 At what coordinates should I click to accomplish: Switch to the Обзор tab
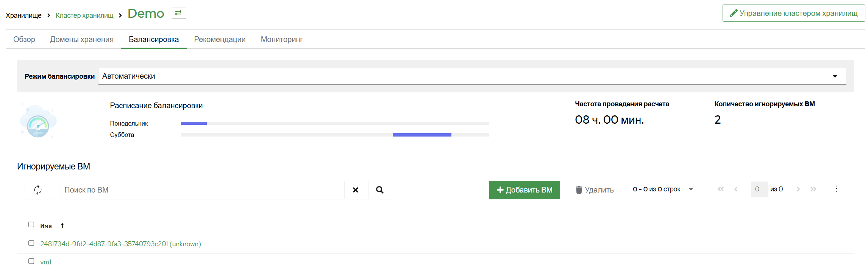[x=24, y=39]
